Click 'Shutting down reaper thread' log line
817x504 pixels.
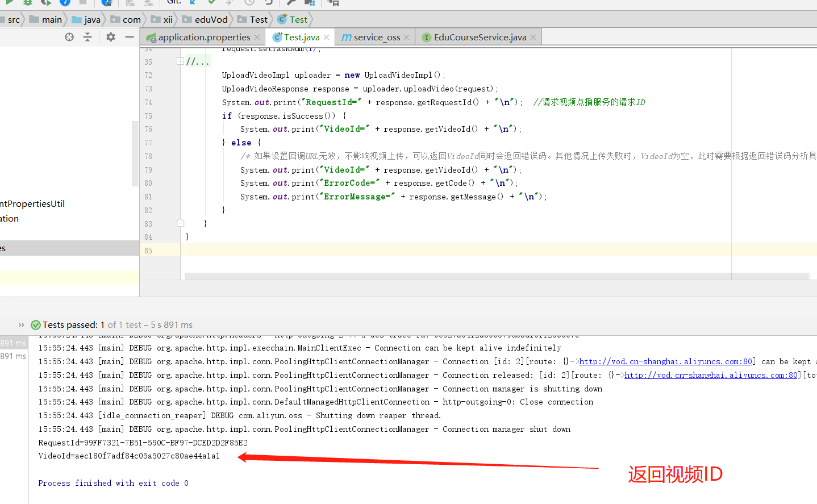point(240,415)
